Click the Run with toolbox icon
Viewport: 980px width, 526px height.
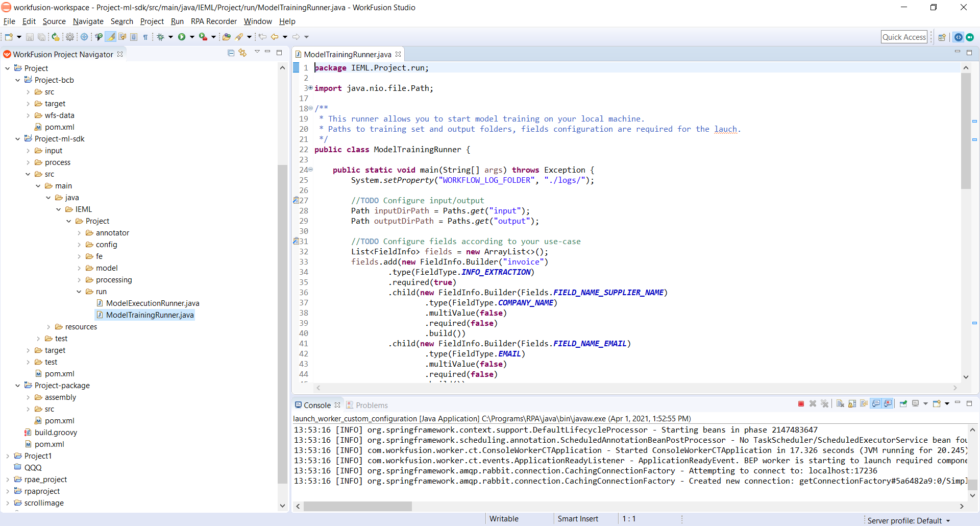click(203, 37)
